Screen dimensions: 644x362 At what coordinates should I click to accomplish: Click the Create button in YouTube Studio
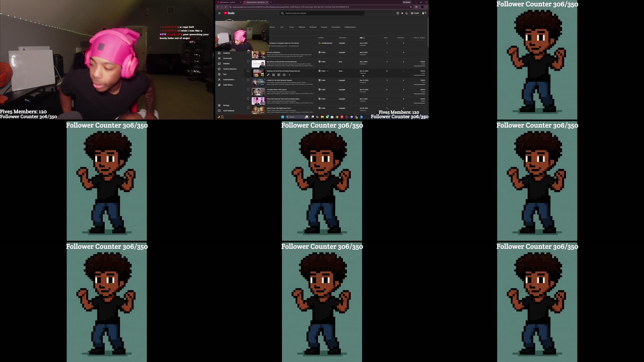416,13
